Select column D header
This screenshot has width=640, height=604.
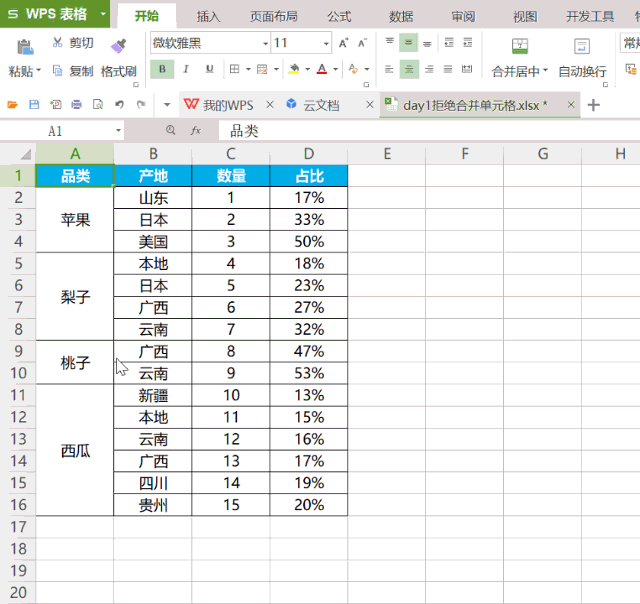tap(309, 154)
